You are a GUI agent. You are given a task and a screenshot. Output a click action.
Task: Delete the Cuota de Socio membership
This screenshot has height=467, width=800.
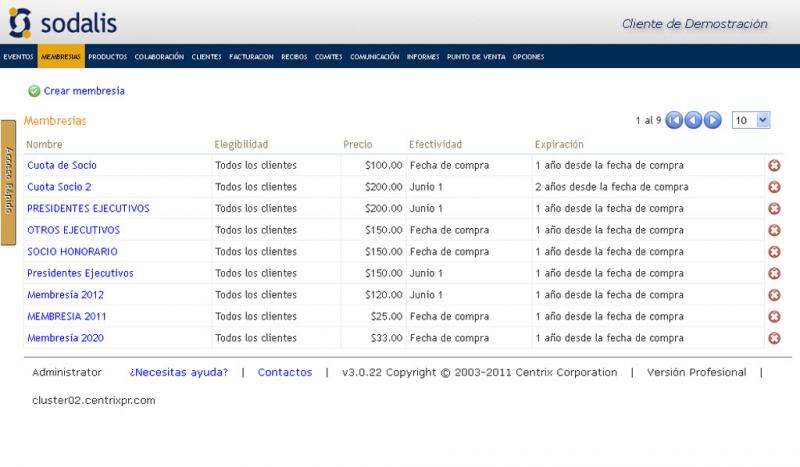(774, 166)
